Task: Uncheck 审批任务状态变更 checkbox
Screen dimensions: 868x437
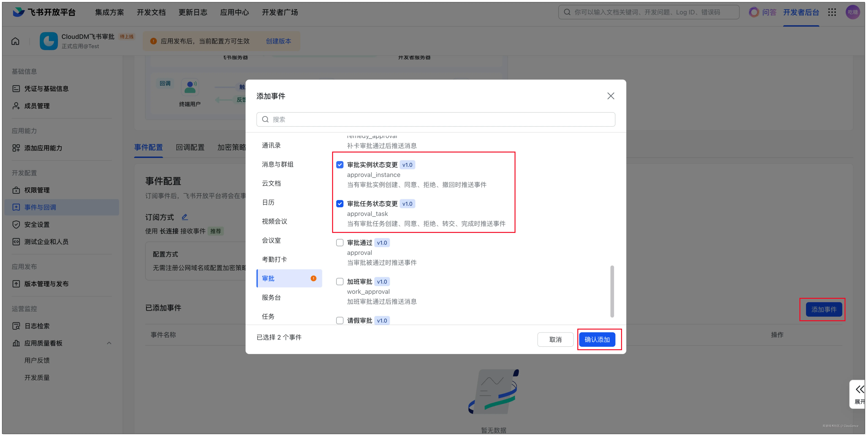Action: tap(340, 204)
